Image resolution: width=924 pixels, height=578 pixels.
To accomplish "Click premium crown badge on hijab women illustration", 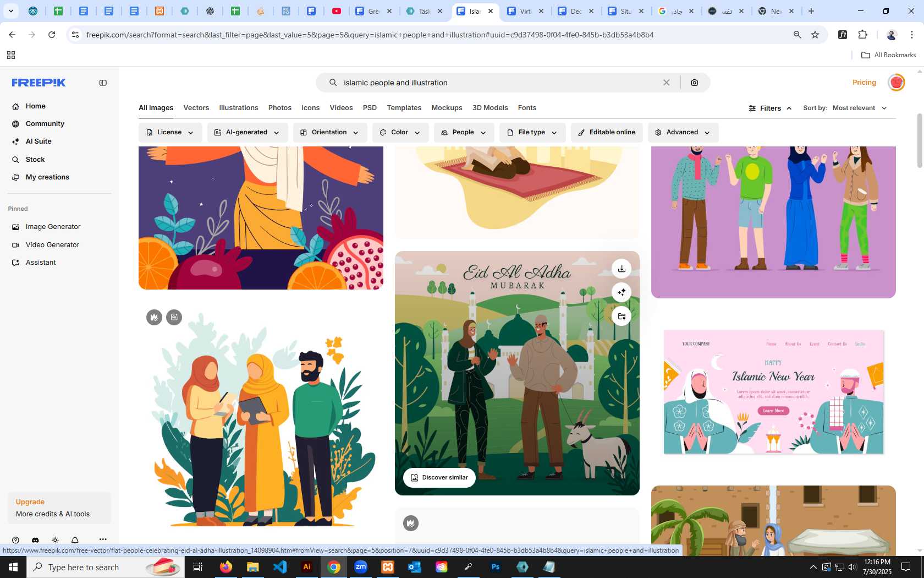I will coord(155,317).
